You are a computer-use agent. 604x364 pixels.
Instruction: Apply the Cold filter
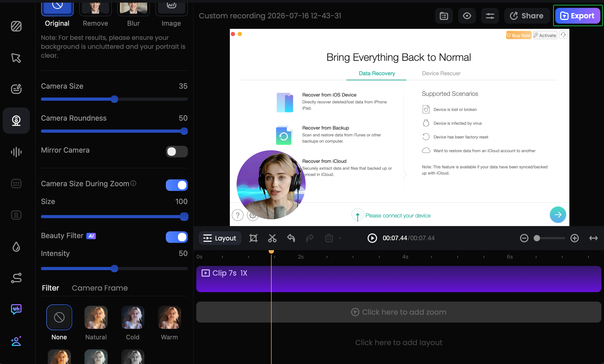(133, 317)
